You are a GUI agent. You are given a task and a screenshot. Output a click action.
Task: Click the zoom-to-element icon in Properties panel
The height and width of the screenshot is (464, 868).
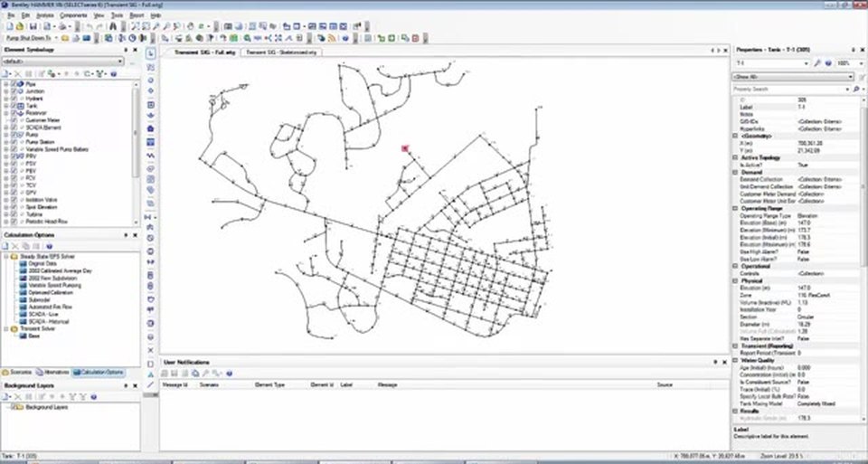coord(817,63)
